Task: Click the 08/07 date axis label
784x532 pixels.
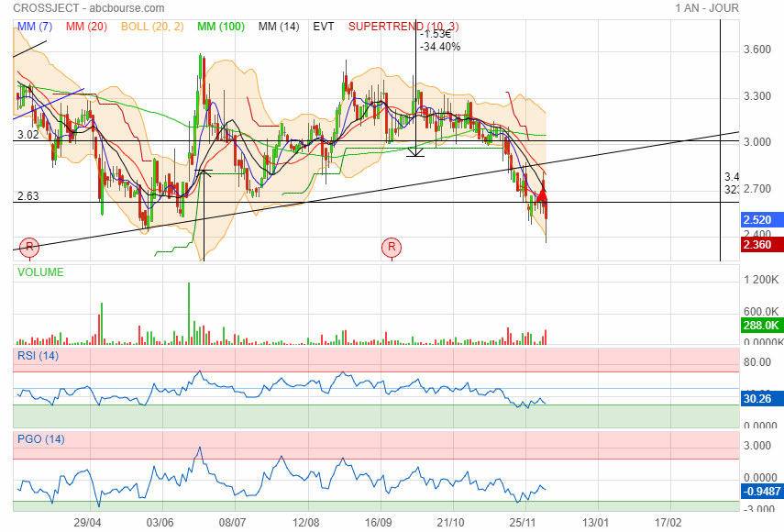Action: [x=233, y=523]
